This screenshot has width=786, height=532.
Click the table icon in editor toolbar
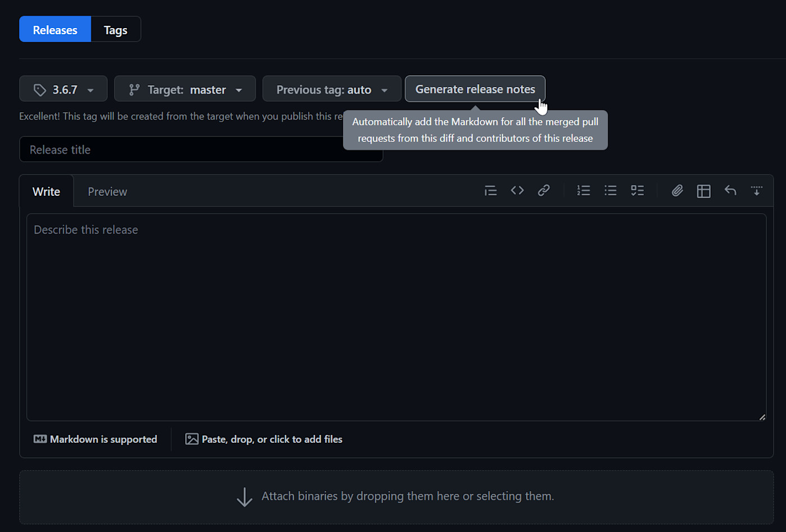click(x=703, y=191)
